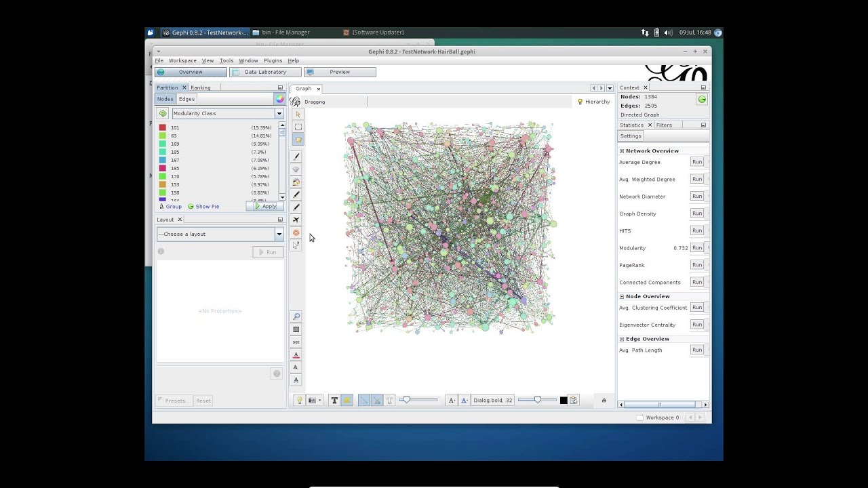868x488 pixels.
Task: Run Network Diameter statistic
Action: (x=696, y=196)
